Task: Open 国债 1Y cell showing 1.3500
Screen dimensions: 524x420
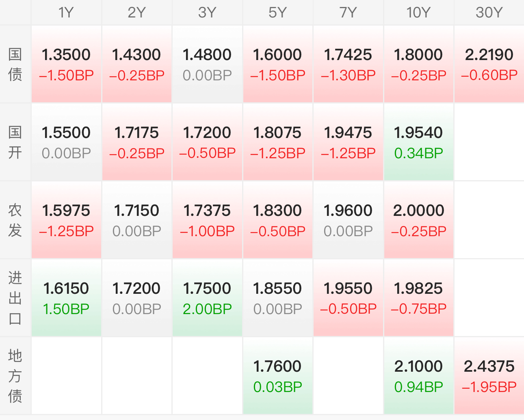Action: [66, 64]
